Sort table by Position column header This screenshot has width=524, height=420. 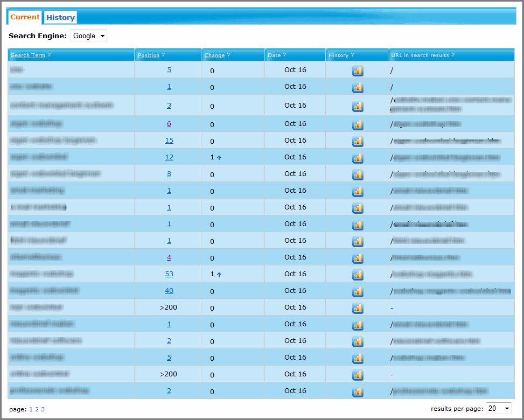[x=149, y=55]
